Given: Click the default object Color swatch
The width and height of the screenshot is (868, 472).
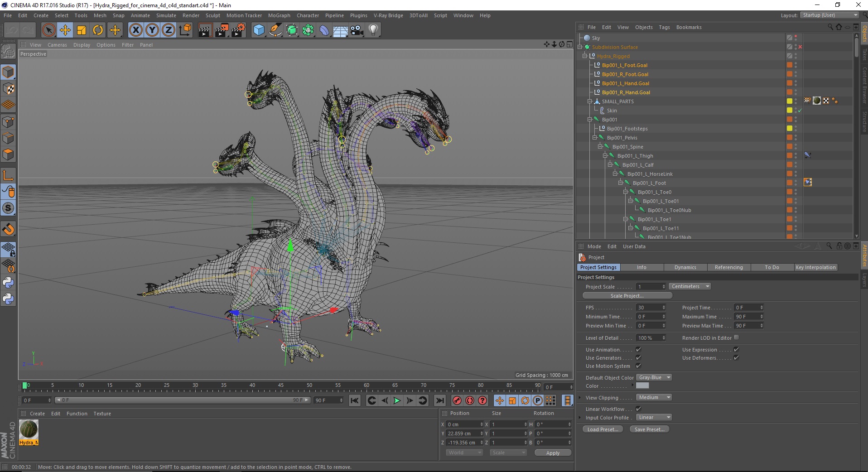Looking at the screenshot, I should tap(642, 385).
